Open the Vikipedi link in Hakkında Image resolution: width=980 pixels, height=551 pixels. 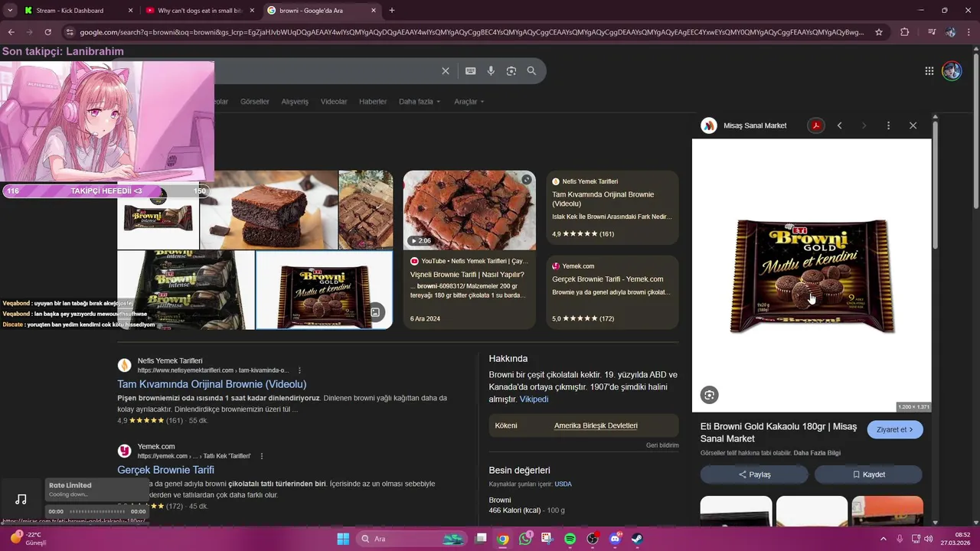534,399
